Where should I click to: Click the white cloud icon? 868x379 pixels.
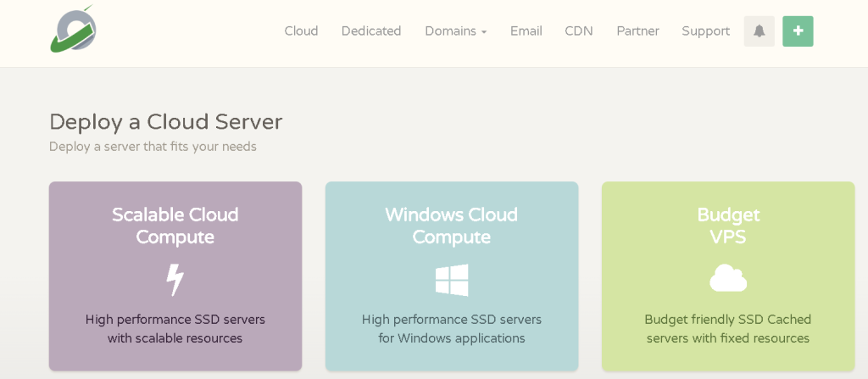[727, 278]
